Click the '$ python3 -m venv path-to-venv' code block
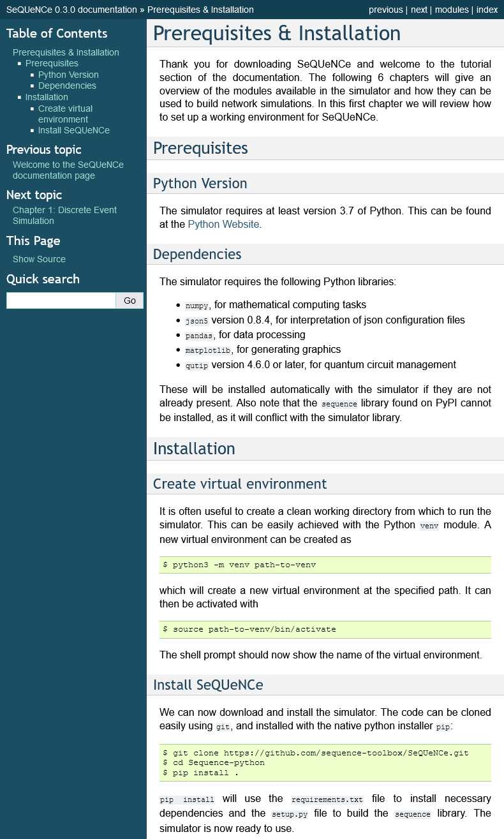This screenshot has height=839, width=504. (x=325, y=565)
